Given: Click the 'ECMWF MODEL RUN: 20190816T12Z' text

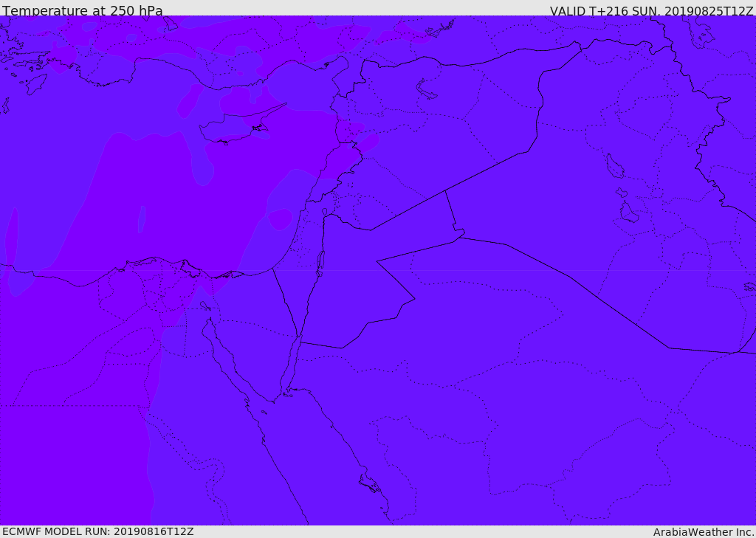Looking at the screenshot, I should click(98, 531).
